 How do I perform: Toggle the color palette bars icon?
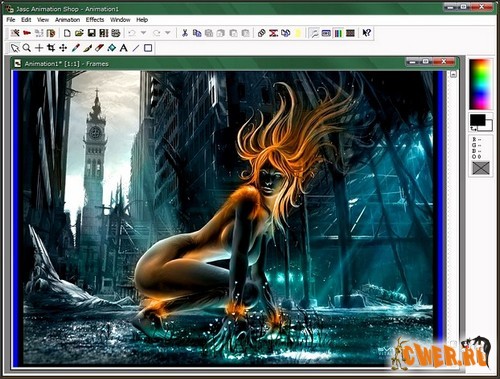[x=338, y=33]
